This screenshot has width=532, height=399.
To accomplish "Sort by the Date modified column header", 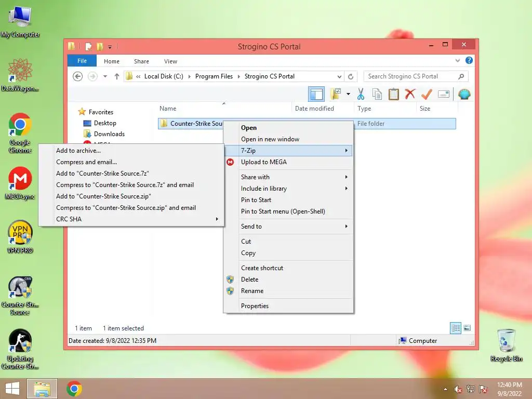I will (x=323, y=108).
